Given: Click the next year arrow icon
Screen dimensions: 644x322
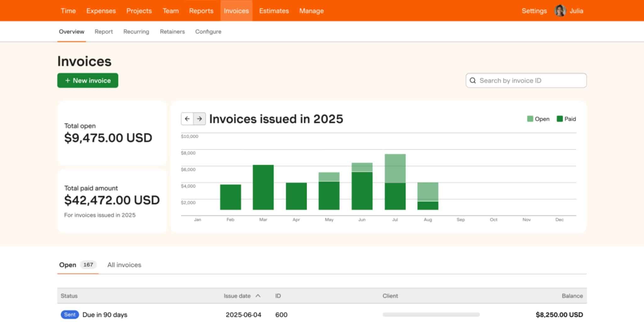Looking at the screenshot, I should point(199,119).
